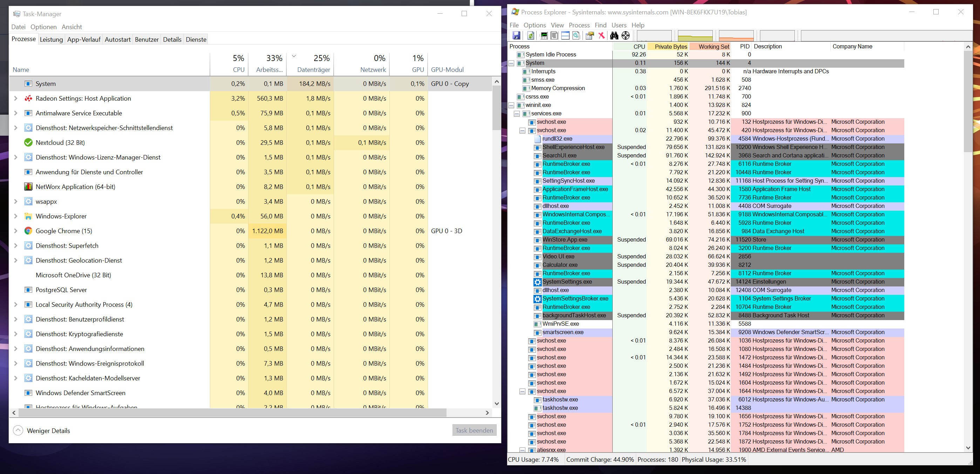This screenshot has height=474, width=980.
Task: Click the orange physical memory mini graph
Action: [736, 36]
